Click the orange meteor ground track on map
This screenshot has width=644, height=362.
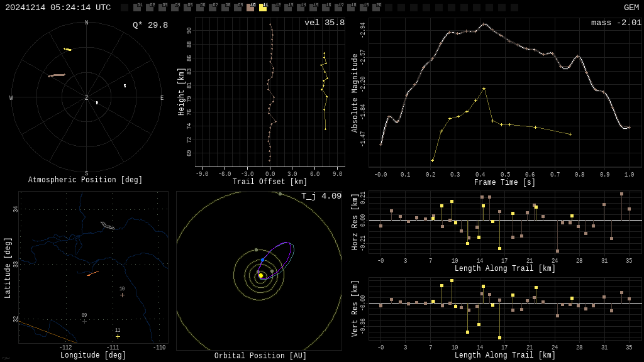[92, 273]
